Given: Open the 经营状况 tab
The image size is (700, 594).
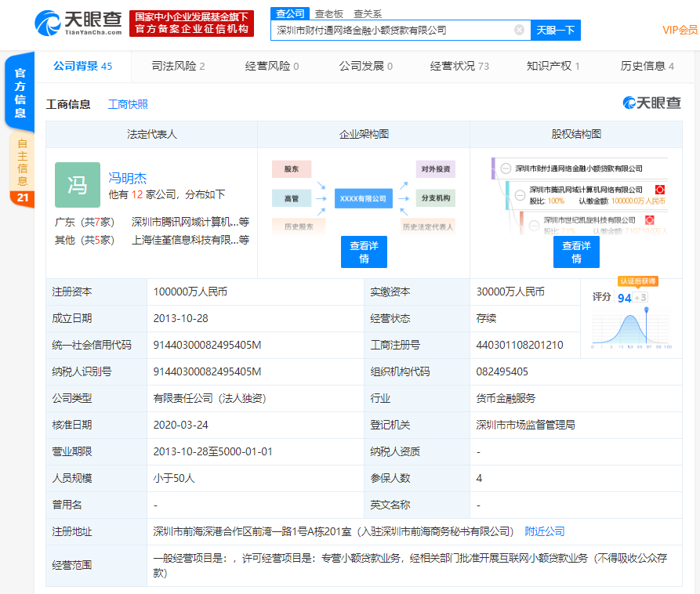Looking at the screenshot, I should pyautogui.click(x=452, y=67).
